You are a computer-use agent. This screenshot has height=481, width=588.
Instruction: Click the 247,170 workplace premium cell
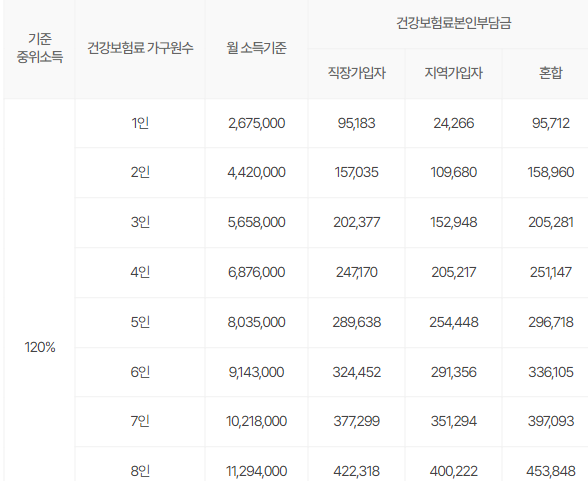point(357,272)
